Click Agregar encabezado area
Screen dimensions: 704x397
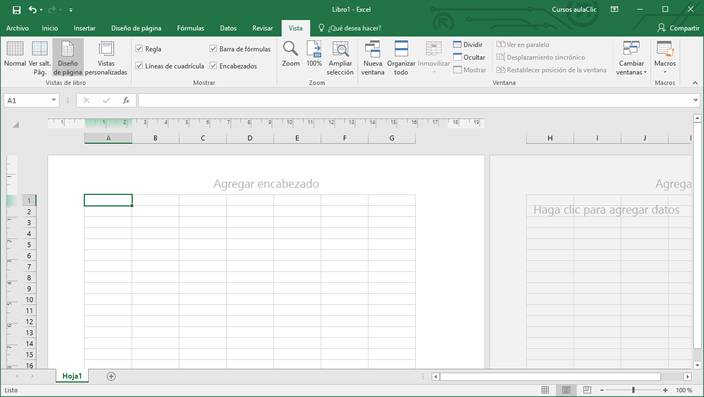[266, 184]
